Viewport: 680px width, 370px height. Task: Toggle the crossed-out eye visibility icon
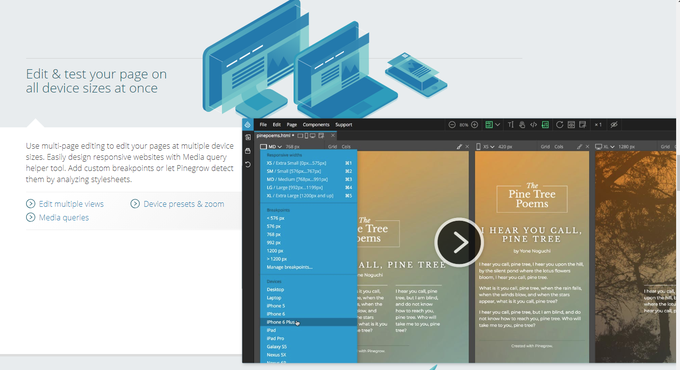614,125
